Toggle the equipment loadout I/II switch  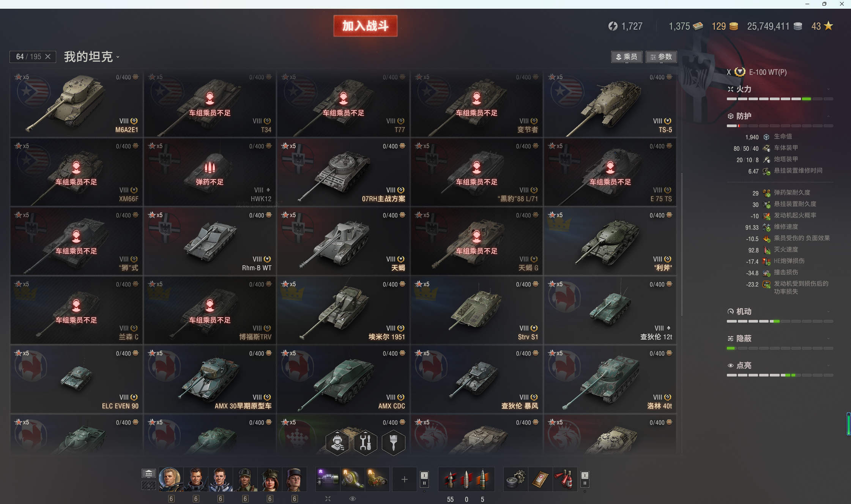click(x=424, y=479)
